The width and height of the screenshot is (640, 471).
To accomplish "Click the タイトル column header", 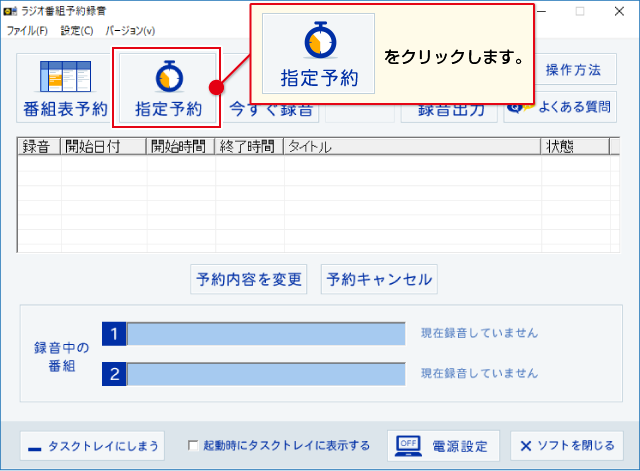I will point(411,147).
